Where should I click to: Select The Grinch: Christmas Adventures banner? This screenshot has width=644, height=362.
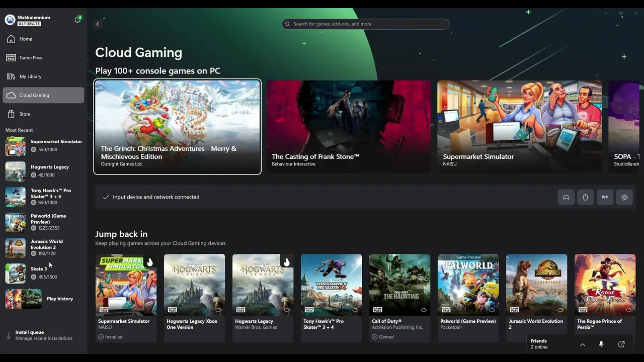tap(177, 127)
